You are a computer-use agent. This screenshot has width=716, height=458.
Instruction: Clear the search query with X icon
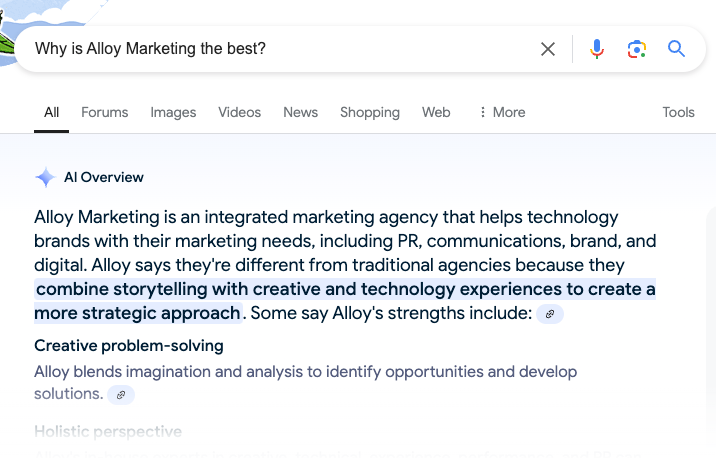[548, 49]
